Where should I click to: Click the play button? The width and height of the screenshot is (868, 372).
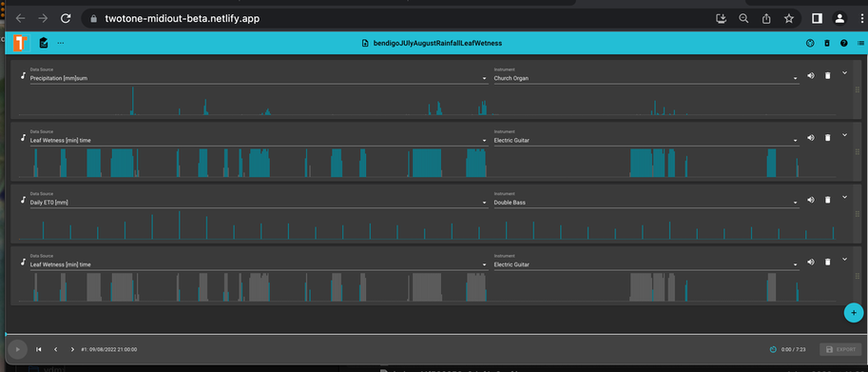tap(18, 349)
